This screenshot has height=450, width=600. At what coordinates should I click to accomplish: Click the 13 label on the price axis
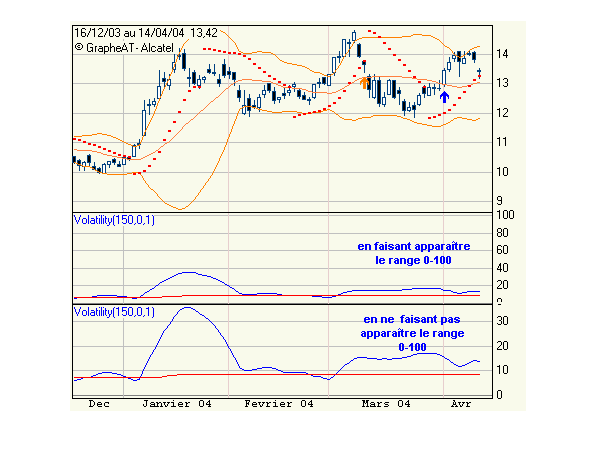click(502, 83)
